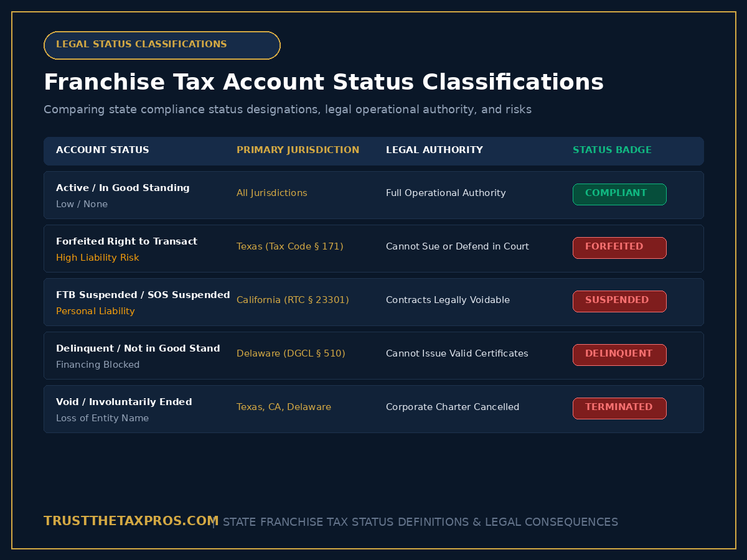Click the red SUSPENDED badge
Viewport: 747px width, 560px height.
click(x=619, y=301)
